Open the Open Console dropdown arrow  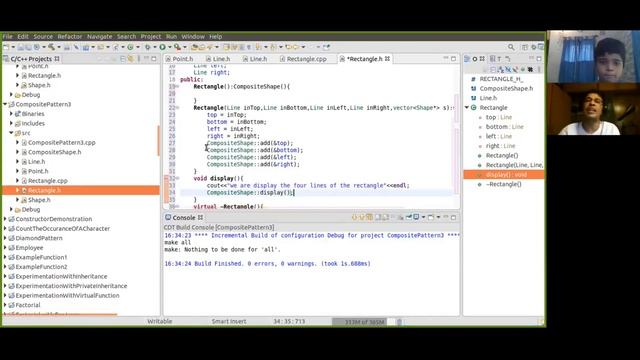tap(438, 218)
